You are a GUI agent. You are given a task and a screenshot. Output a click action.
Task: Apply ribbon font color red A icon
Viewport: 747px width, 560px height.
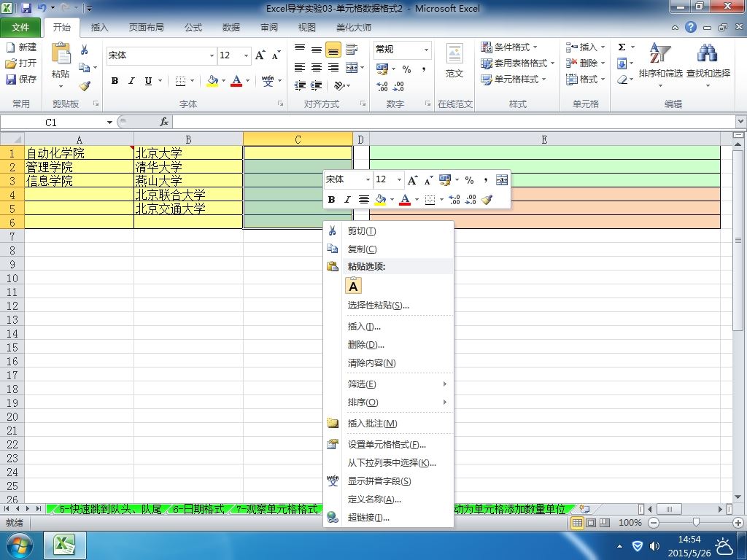236,81
